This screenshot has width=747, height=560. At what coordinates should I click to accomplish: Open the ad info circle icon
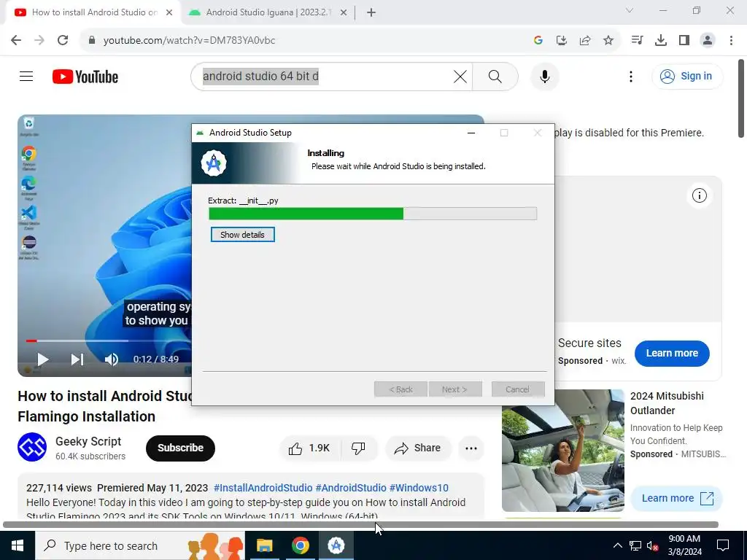coord(699,195)
